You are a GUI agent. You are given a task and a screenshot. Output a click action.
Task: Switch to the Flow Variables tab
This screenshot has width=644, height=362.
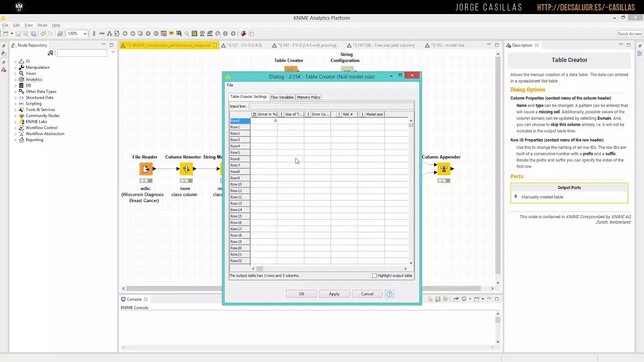[x=282, y=97]
